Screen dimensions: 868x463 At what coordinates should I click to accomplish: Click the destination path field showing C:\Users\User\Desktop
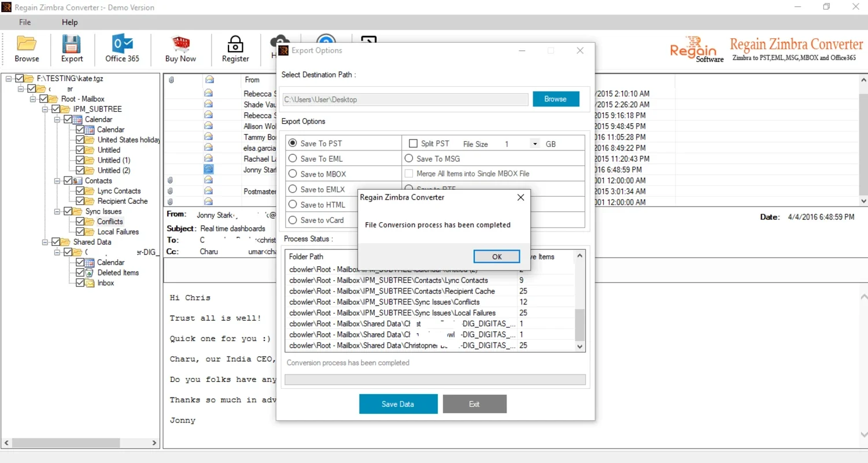405,100
